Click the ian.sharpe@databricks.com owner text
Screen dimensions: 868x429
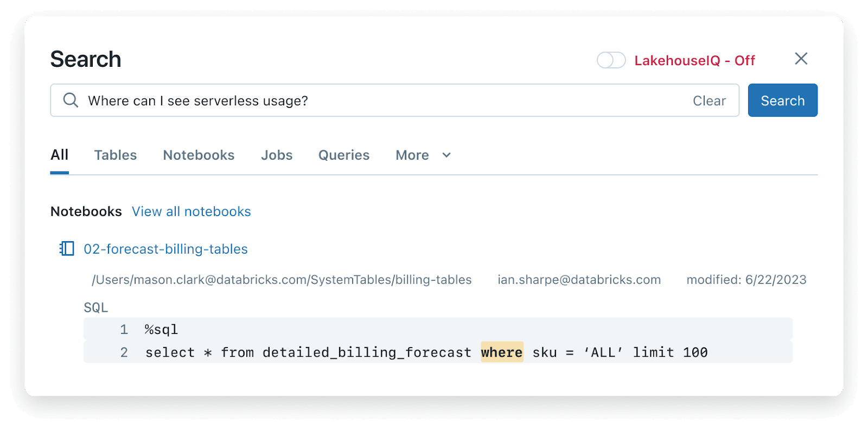click(579, 280)
